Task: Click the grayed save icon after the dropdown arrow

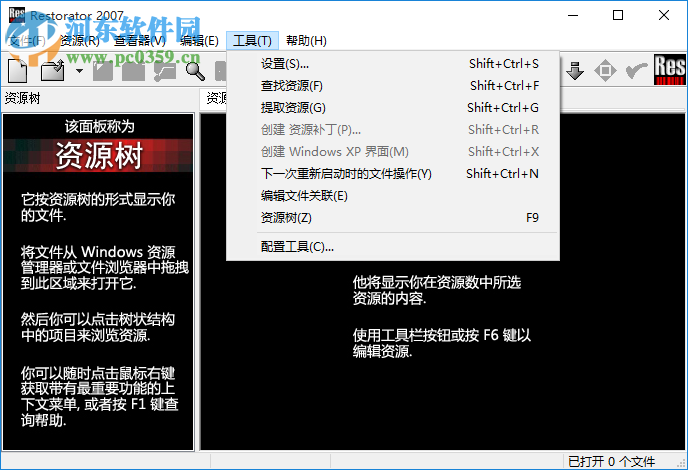Action: [103, 71]
